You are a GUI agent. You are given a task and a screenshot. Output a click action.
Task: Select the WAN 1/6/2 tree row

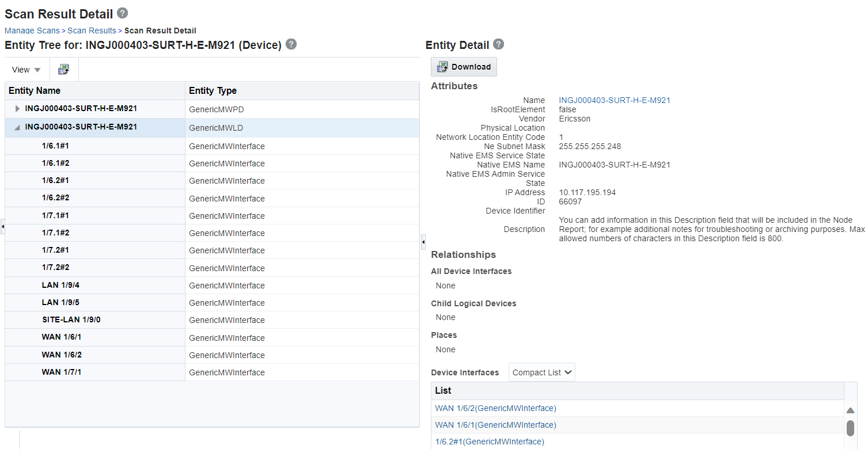tap(212, 355)
